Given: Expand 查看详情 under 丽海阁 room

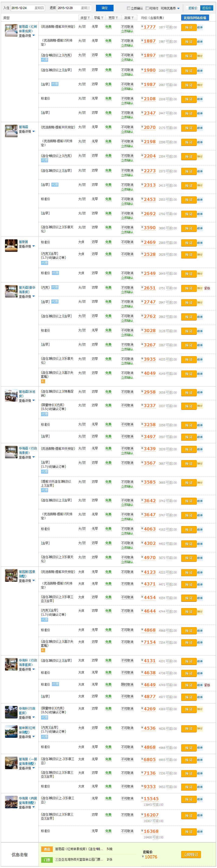Looking at the screenshot, I should click(27, 132).
